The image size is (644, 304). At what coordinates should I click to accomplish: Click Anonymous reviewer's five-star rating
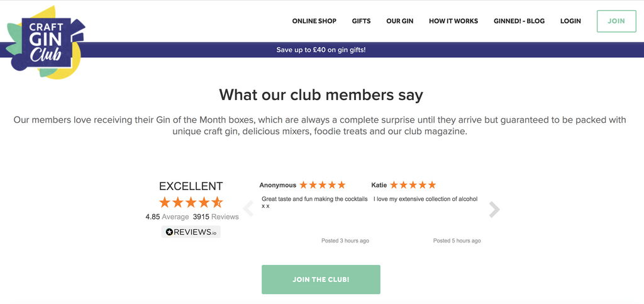click(x=323, y=185)
